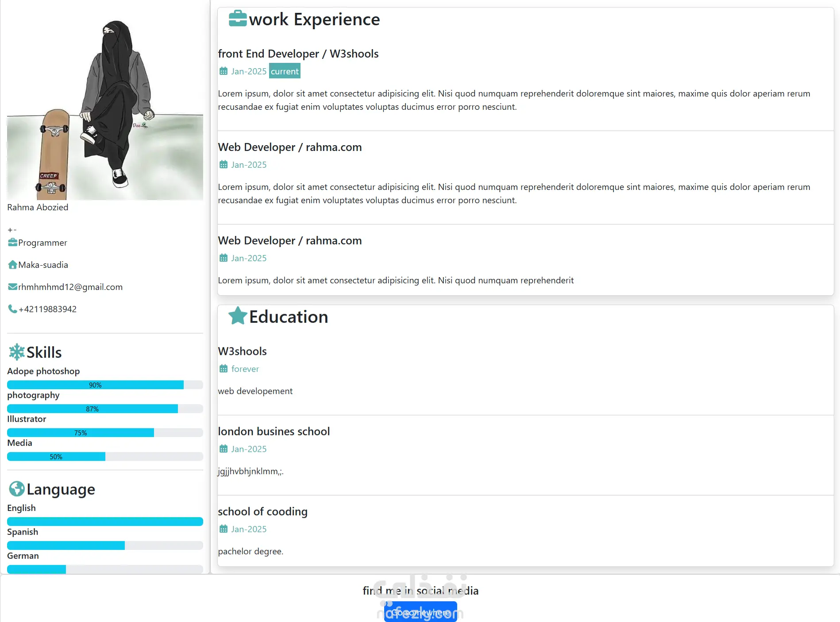The height and width of the screenshot is (622, 840).
Task: Click the photography 87% progress bar
Action: (x=105, y=409)
